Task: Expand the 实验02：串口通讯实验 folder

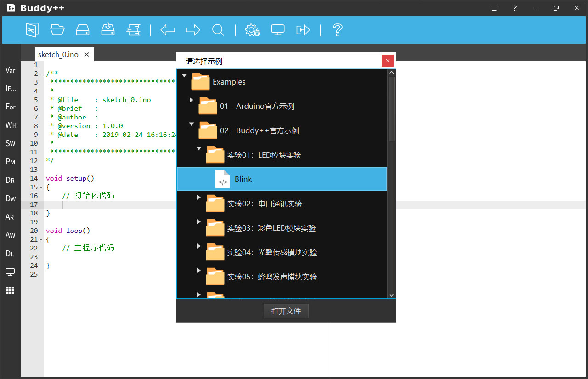Action: (199, 197)
